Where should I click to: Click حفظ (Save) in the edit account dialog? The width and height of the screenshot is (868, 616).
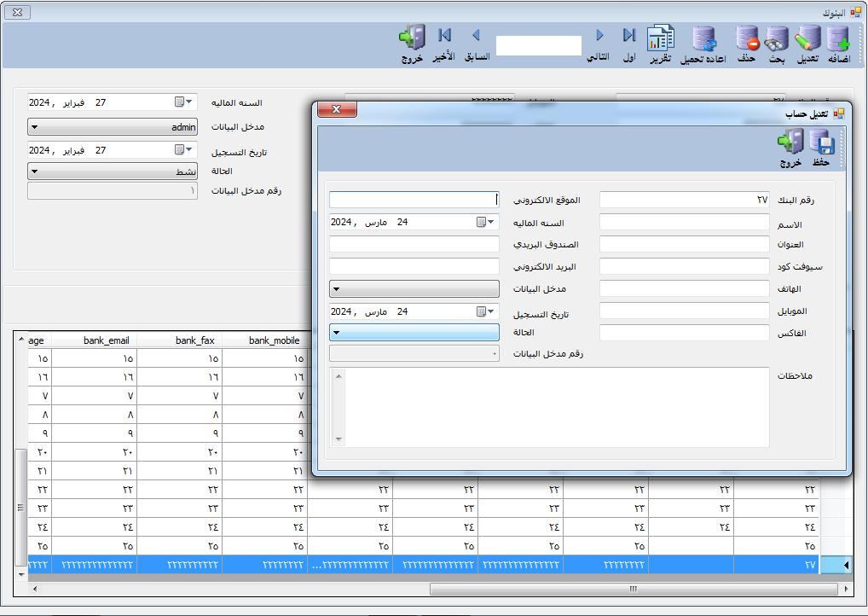tap(821, 143)
